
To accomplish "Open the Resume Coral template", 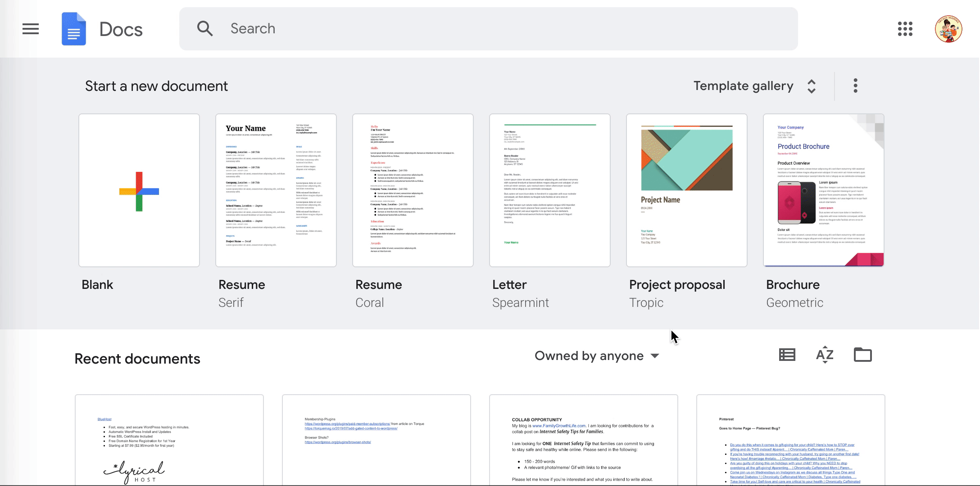I will pos(413,190).
